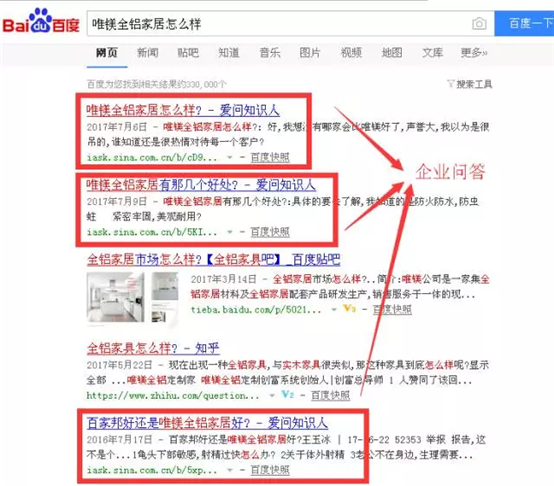The image size is (554, 486).
Task: Switch to the 文库 tab
Action: (432, 53)
